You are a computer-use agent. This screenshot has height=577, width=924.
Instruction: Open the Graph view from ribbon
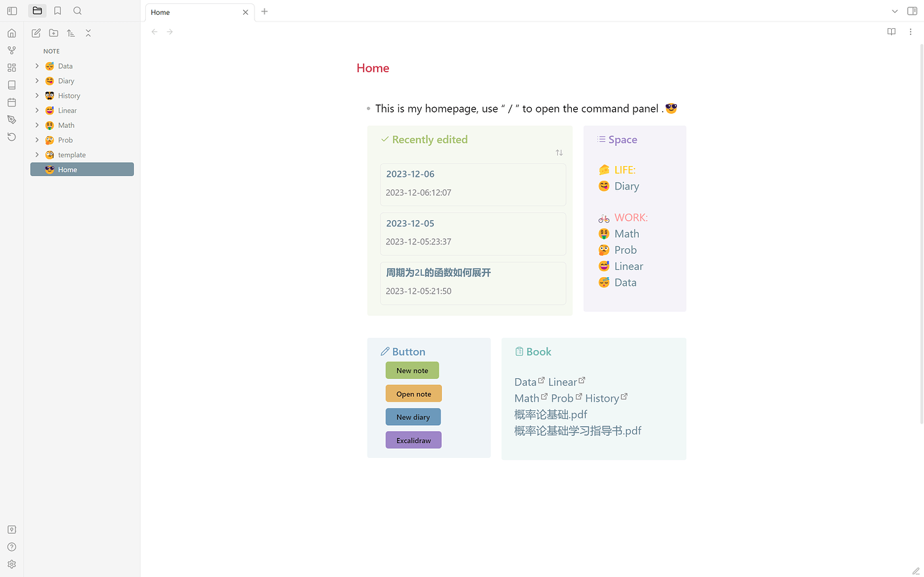tap(11, 50)
